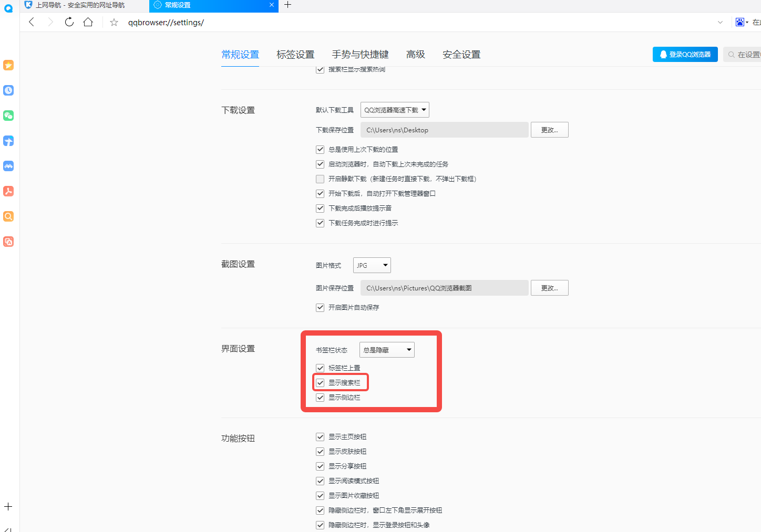Open the 默认下载工具 dropdown
Viewport: 761px width, 532px height.
395,110
